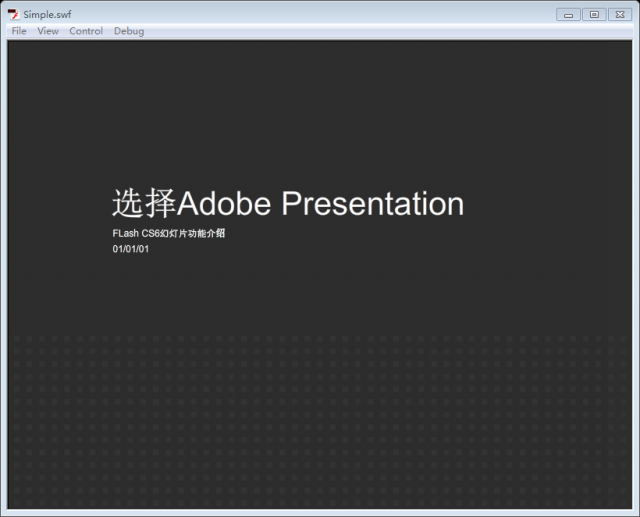
Task: Click the Flash icon beside Simple.swf
Action: tap(14, 14)
